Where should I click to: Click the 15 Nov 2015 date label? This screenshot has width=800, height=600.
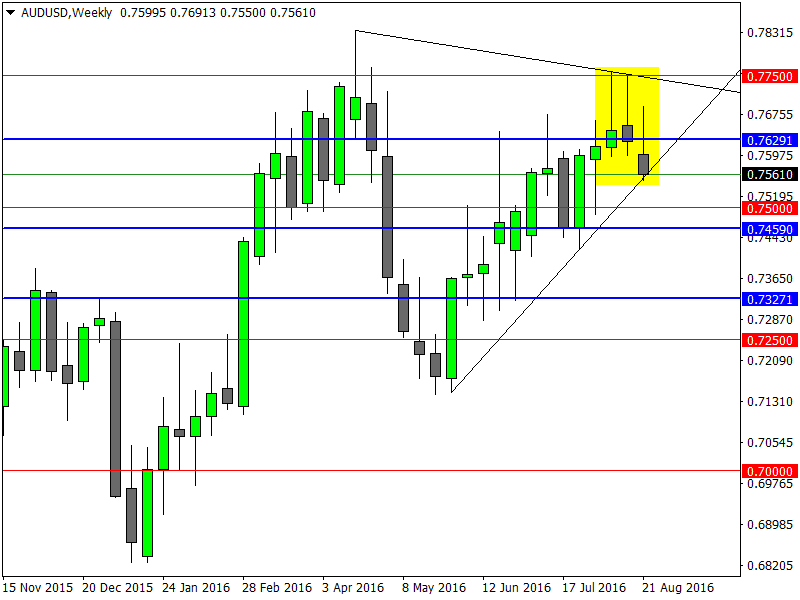point(38,588)
